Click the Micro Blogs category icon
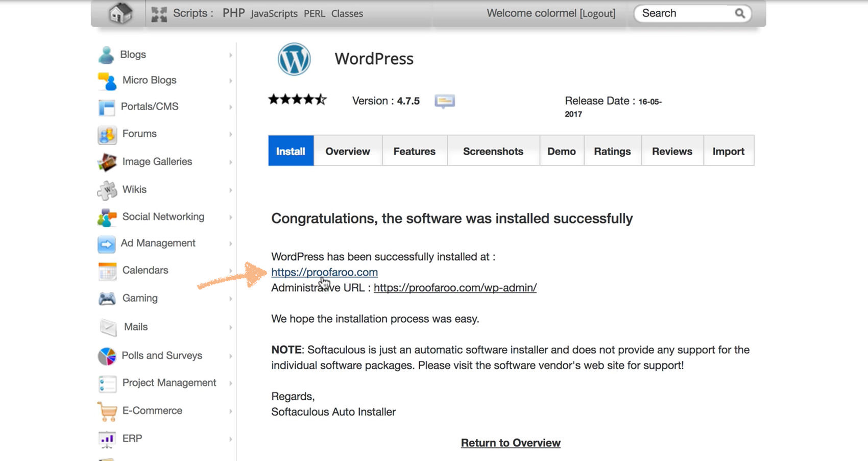Image resolution: width=868 pixels, height=461 pixels. tap(107, 81)
